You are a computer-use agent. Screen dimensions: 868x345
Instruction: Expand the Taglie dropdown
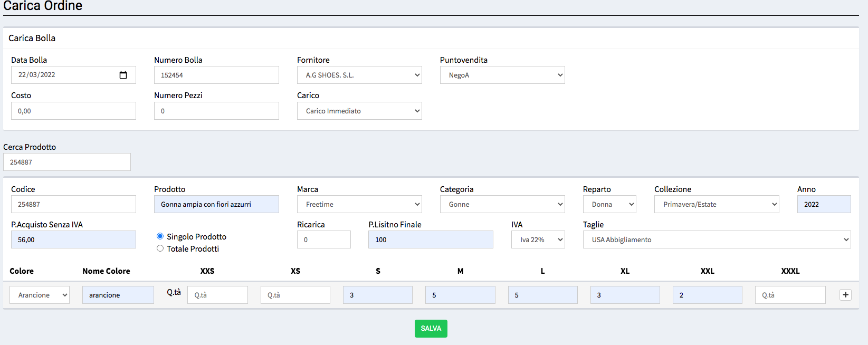(x=717, y=239)
